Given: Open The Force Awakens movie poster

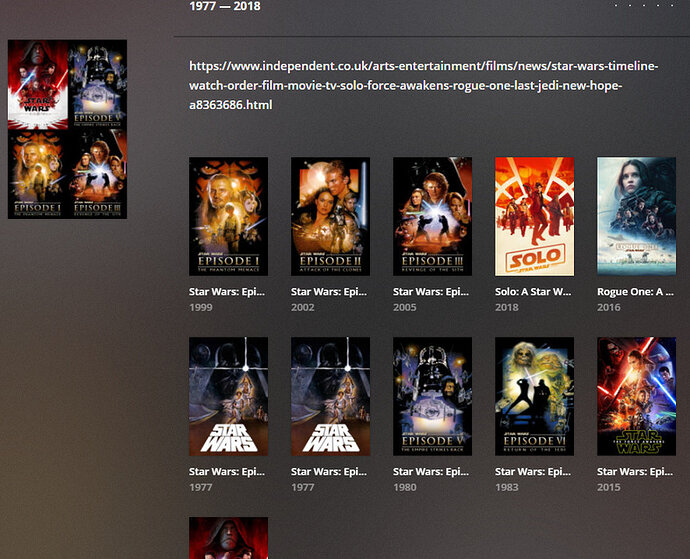Looking at the screenshot, I should (x=636, y=397).
